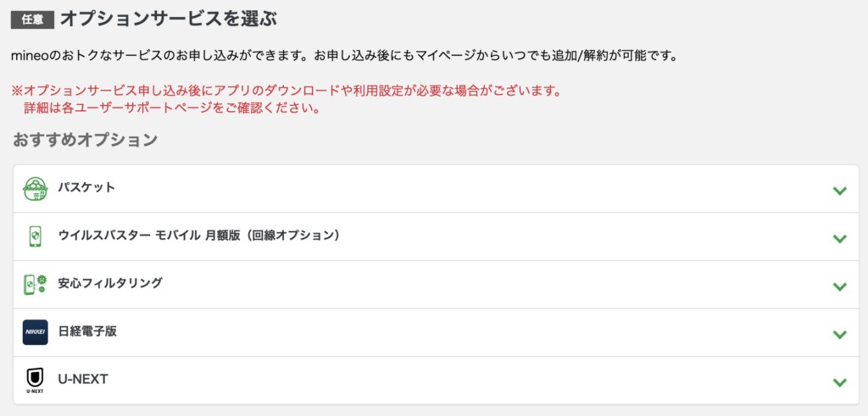Expand the パスケット row chevron
Image resolution: width=868 pixels, height=416 pixels.
click(x=840, y=191)
